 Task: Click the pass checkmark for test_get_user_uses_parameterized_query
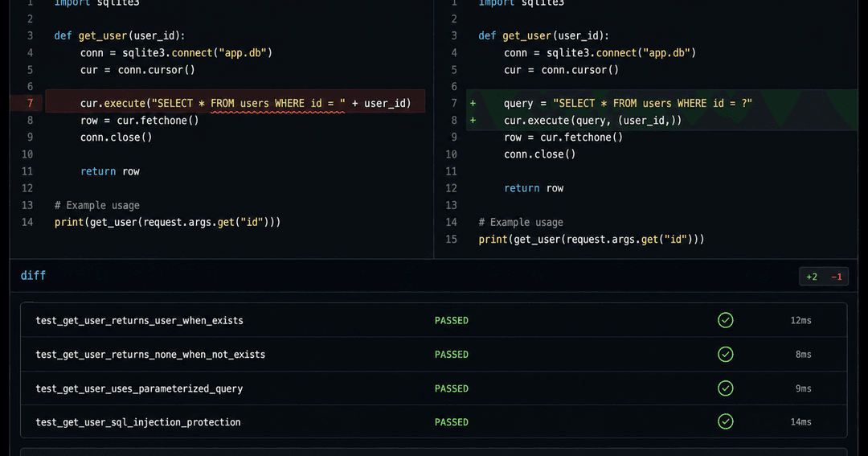click(x=725, y=388)
